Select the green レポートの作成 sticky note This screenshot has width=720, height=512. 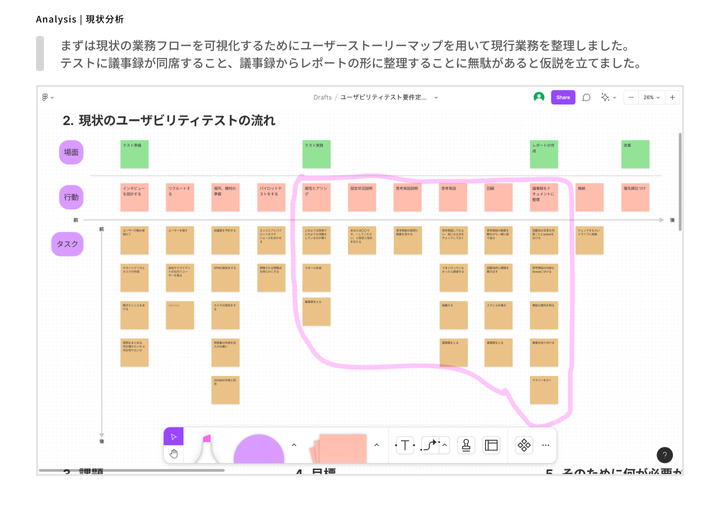coord(544,154)
